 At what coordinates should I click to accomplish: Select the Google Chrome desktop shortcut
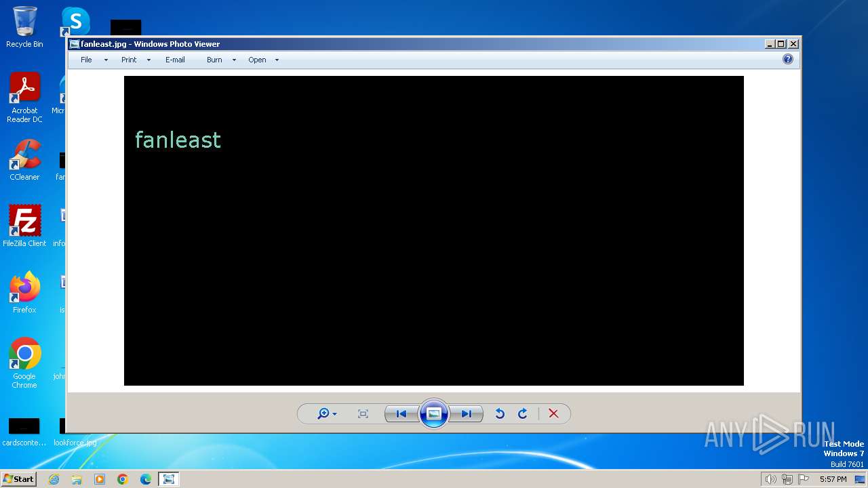point(24,363)
